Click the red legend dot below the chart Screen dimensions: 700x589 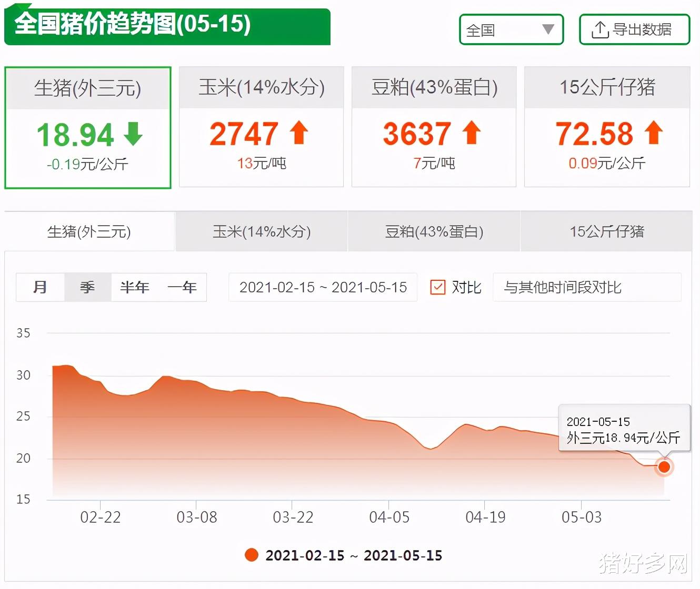pos(252,555)
